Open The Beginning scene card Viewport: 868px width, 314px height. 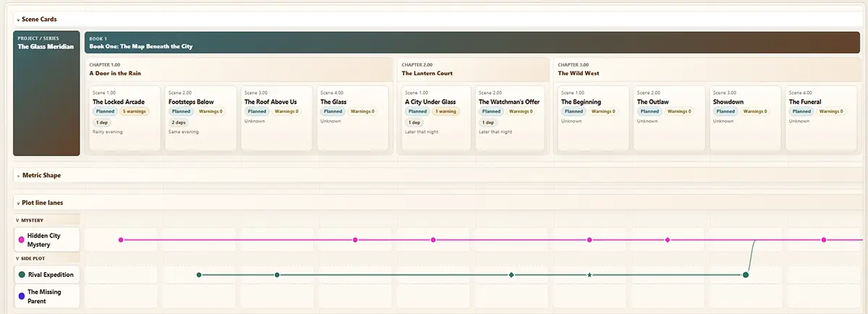click(x=593, y=118)
